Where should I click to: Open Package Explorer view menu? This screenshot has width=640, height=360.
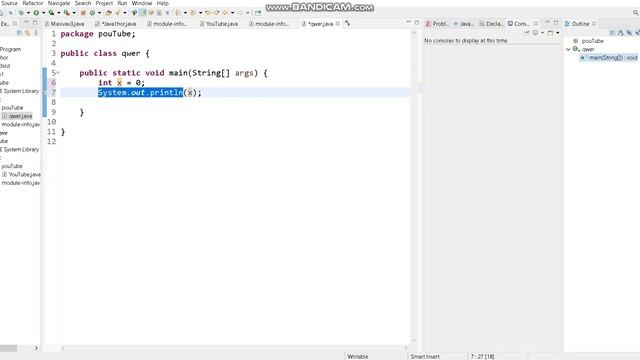tap(36, 33)
